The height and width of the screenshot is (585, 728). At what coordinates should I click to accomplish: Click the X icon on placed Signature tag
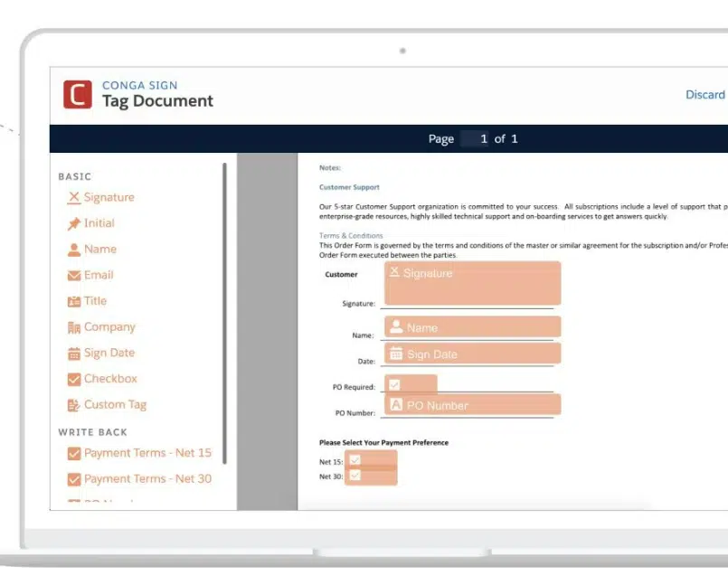394,271
